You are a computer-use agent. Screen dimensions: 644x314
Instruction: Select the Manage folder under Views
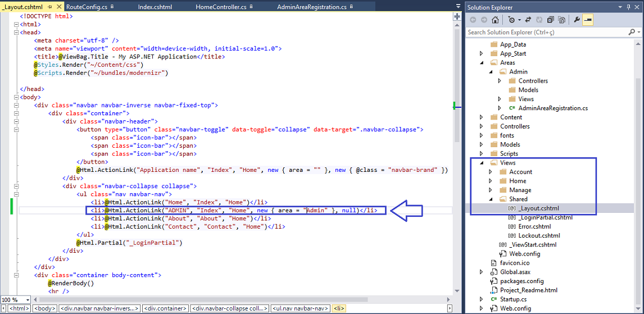520,190
